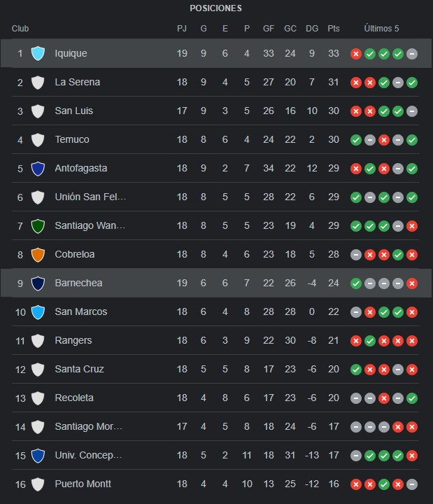This screenshot has width=433, height=504.
Task: Click the Últimos 5 column header
Action: 381,28
